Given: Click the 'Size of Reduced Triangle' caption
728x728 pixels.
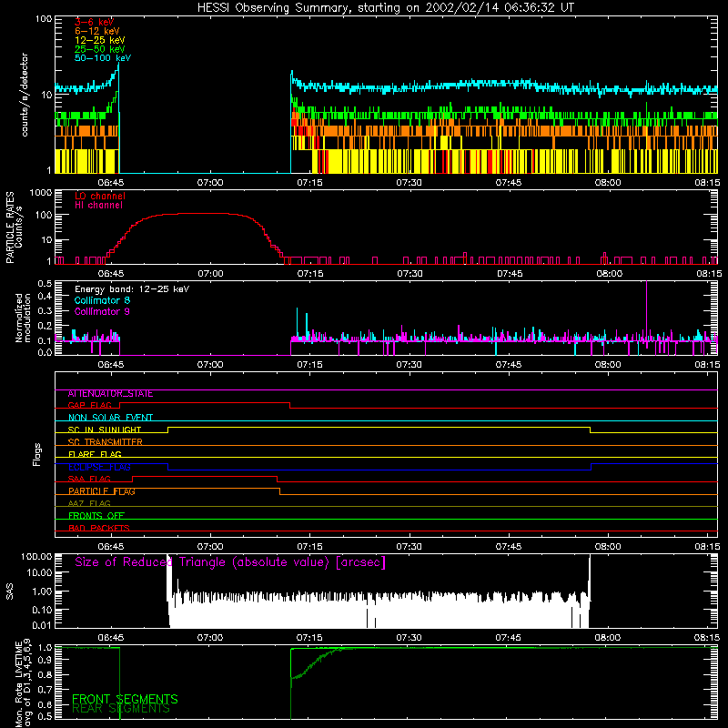Looking at the screenshot, I should click(230, 562).
